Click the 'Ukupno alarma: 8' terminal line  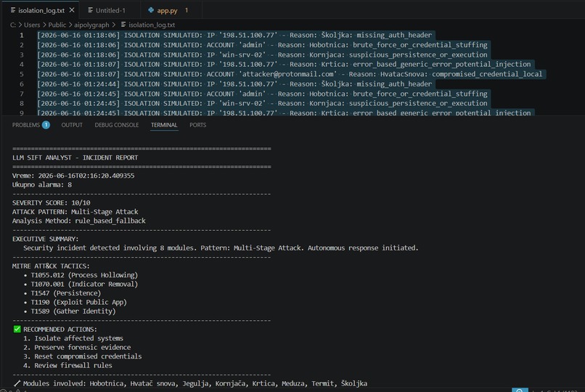pyautogui.click(x=42, y=185)
